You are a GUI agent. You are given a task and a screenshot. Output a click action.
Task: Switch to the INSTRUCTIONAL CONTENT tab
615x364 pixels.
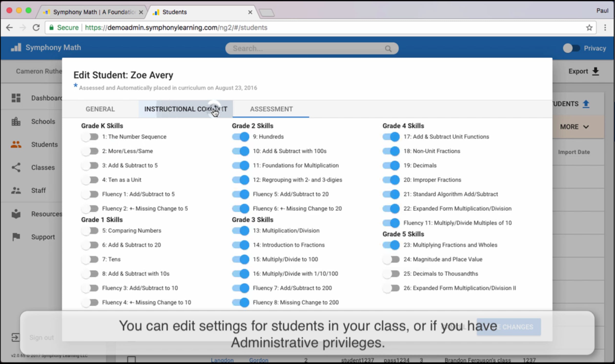tap(186, 109)
